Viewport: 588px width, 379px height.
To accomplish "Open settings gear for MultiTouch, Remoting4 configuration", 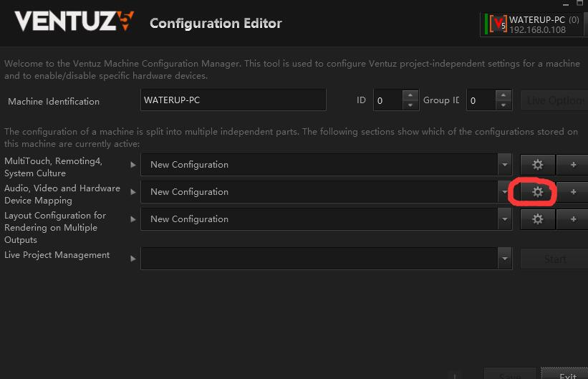I will click(537, 164).
